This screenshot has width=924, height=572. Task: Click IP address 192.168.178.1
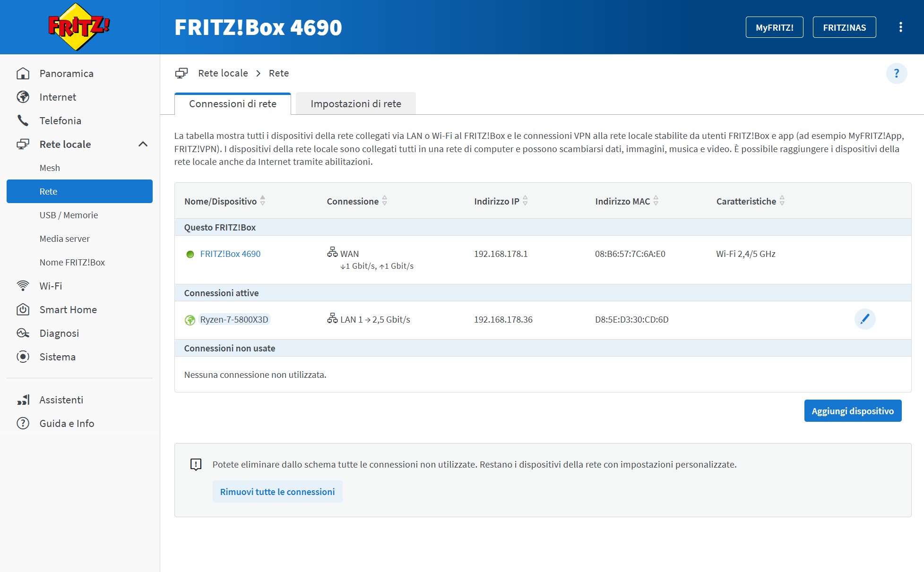click(501, 254)
